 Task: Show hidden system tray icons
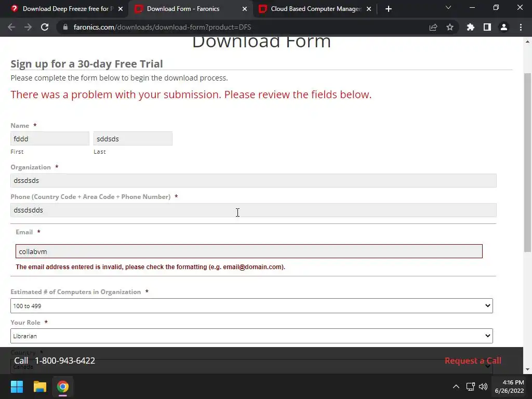456,387
